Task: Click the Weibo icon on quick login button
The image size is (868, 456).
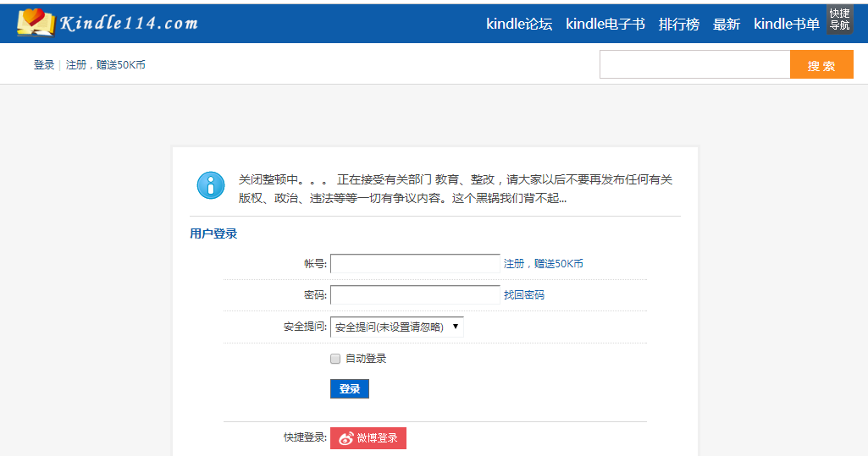Action: click(x=346, y=438)
